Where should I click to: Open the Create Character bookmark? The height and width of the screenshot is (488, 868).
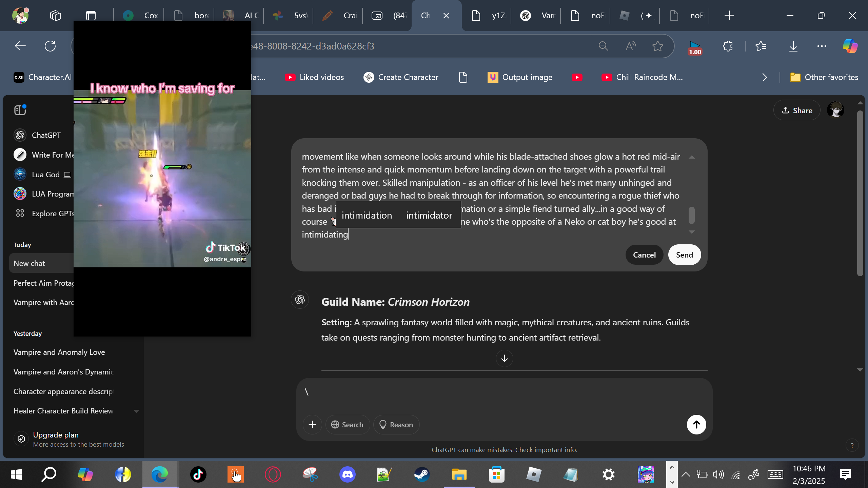[x=401, y=77]
